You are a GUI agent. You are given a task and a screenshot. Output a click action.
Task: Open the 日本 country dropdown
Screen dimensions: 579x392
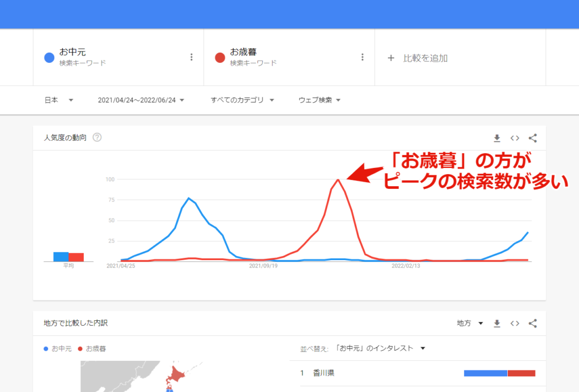click(59, 100)
